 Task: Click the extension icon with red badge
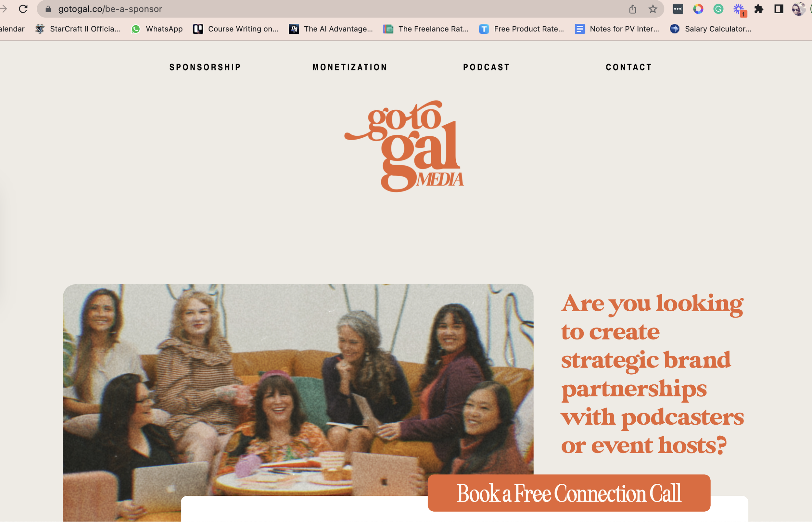[739, 9]
